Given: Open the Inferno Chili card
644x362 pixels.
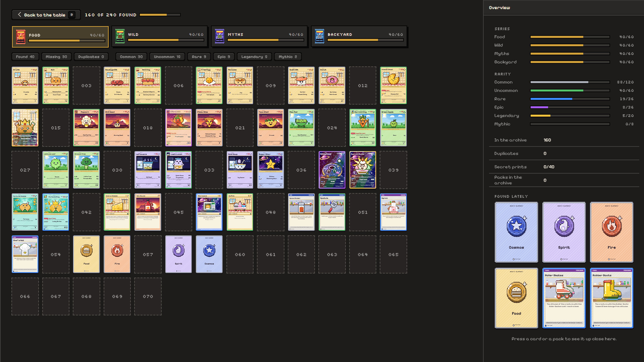Looking at the screenshot, I should tap(178, 127).
